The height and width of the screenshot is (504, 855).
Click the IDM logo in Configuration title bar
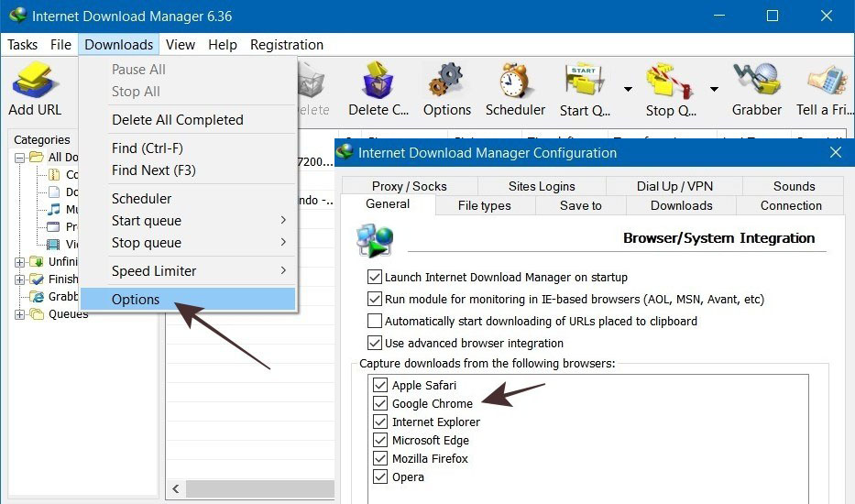[345, 152]
